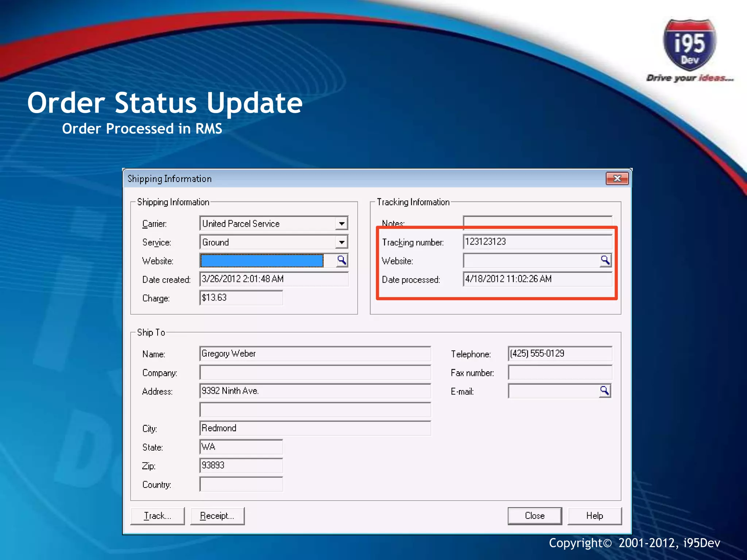The width and height of the screenshot is (747, 560).
Task: Click the Date created field
Action: click(274, 279)
